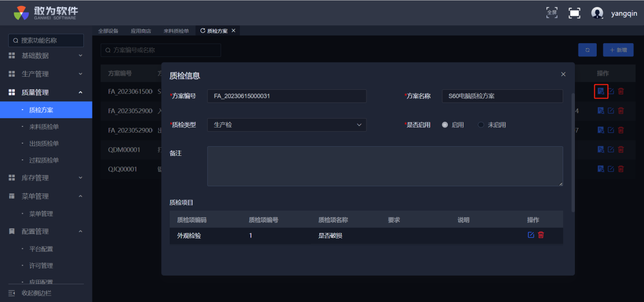Image resolution: width=644 pixels, height=302 pixels.
Task: Select the 启用 radio button
Action: (445, 125)
